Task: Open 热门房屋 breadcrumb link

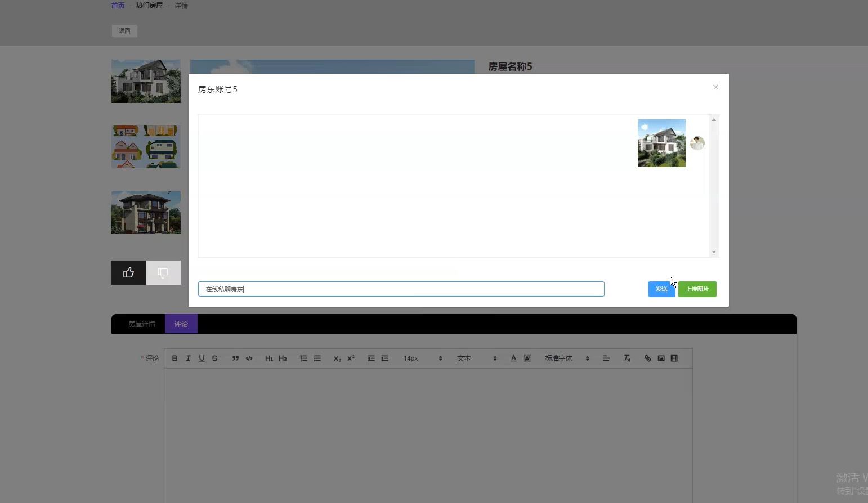Action: click(149, 6)
